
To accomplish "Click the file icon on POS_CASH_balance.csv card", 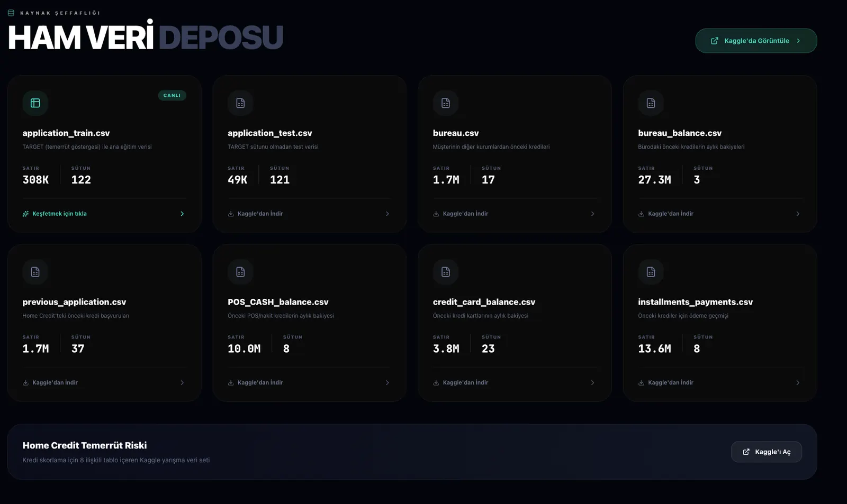I will (240, 271).
